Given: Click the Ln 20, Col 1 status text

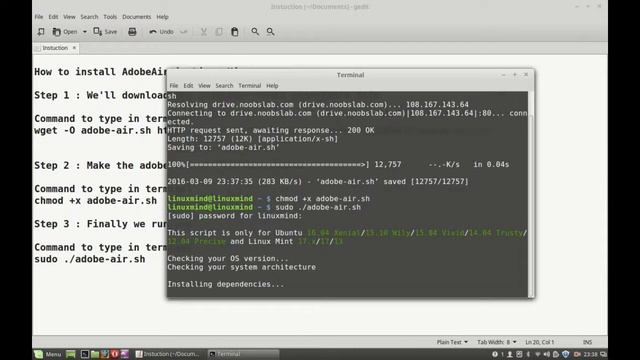Looking at the screenshot, I should click(540, 342).
